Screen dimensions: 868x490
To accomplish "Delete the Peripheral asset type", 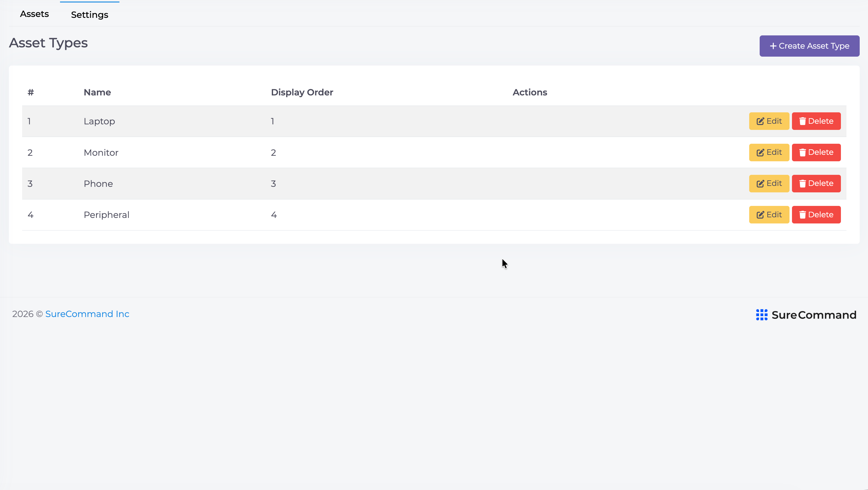I will (x=816, y=215).
